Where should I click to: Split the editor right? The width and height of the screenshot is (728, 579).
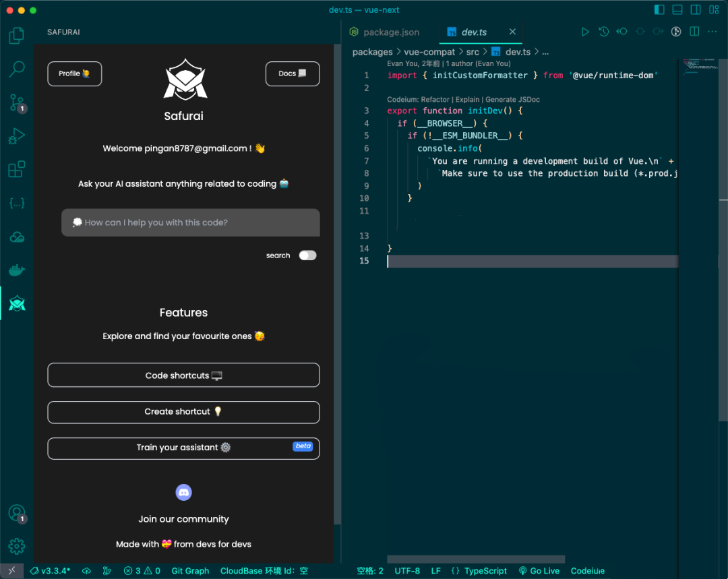click(694, 32)
